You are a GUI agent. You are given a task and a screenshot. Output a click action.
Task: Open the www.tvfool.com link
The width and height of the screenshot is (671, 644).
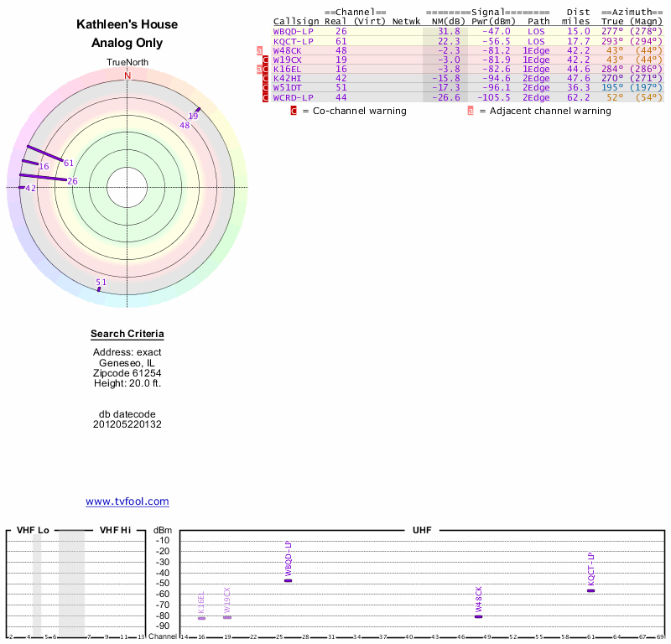[127, 501]
